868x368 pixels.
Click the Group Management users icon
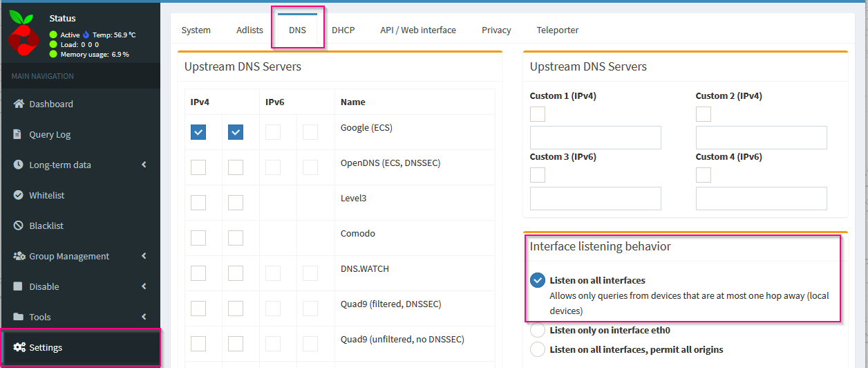click(x=19, y=256)
